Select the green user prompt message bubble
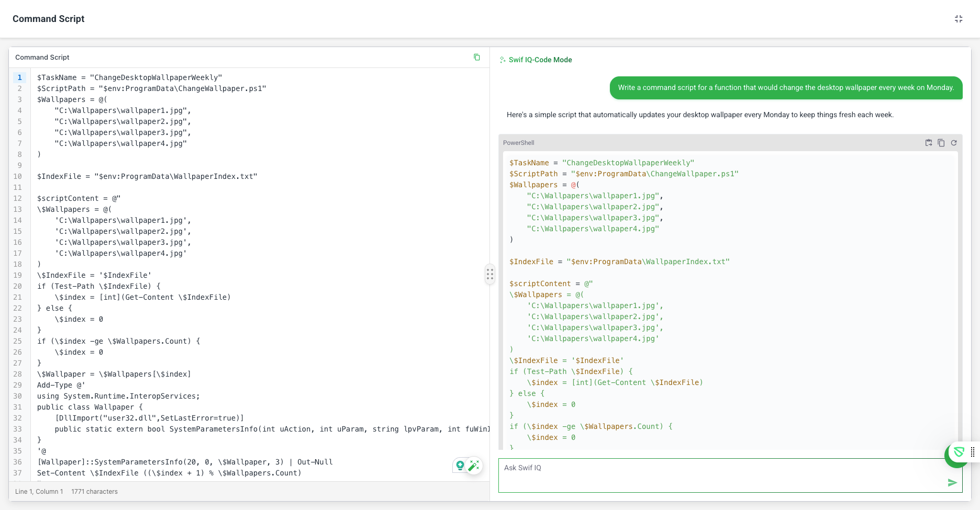The image size is (980, 510). click(x=785, y=88)
